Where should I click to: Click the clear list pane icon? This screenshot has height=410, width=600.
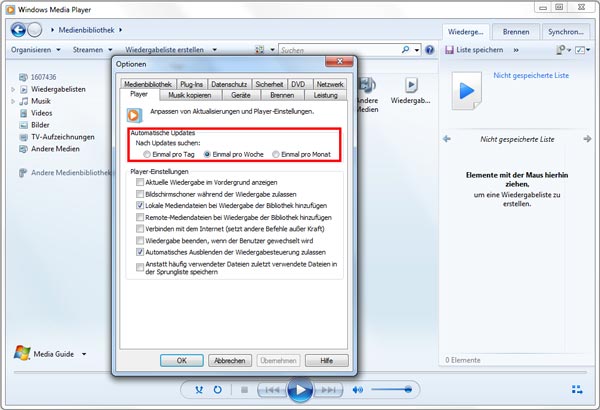pos(561,50)
